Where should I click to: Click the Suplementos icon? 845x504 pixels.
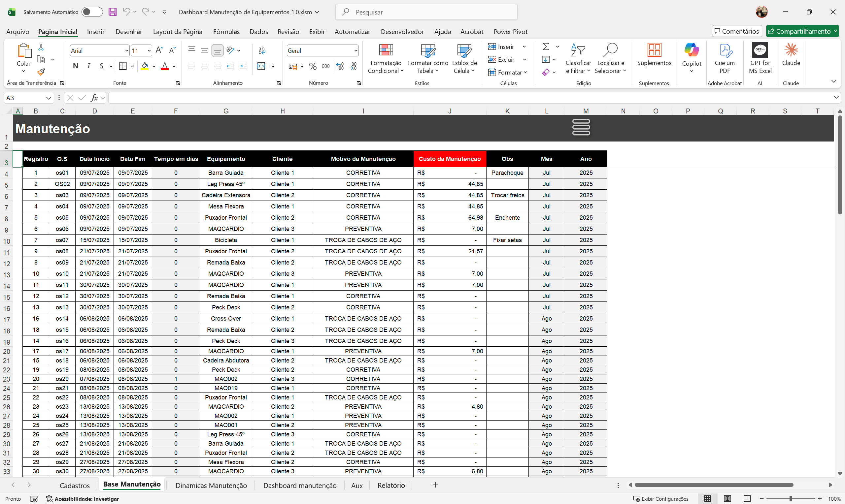(x=654, y=50)
